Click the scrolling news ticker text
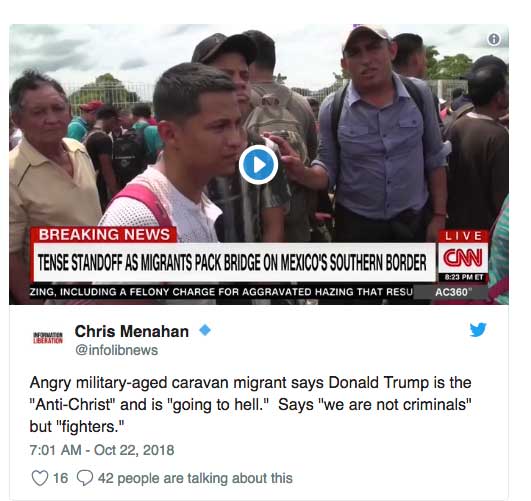 point(221,292)
